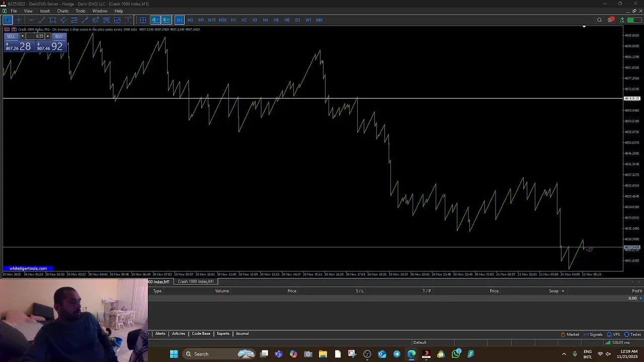Screen dimensions: 644x362
Task: Switch to the MN timeframe
Action: [x=319, y=20]
